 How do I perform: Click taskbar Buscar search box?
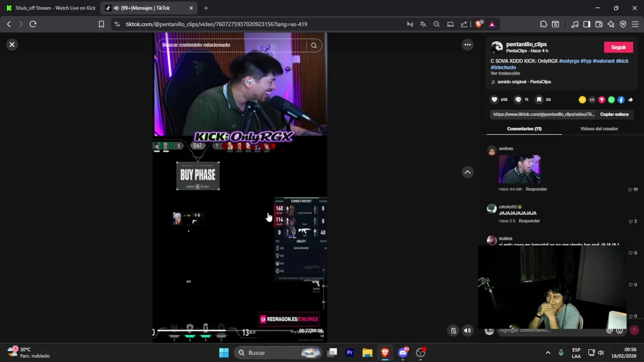278,353
